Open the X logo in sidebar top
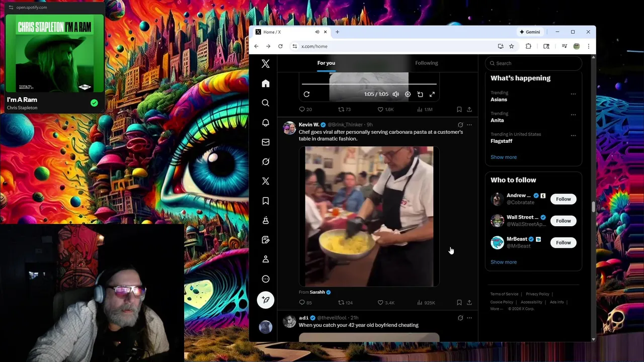The image size is (644, 362). (x=266, y=64)
